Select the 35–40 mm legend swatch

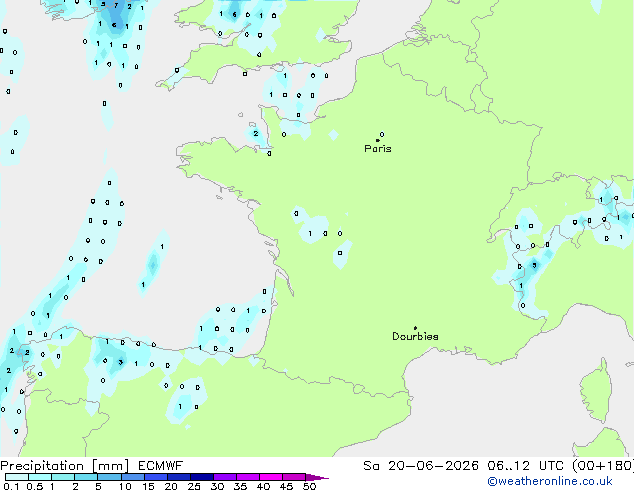click(247, 477)
